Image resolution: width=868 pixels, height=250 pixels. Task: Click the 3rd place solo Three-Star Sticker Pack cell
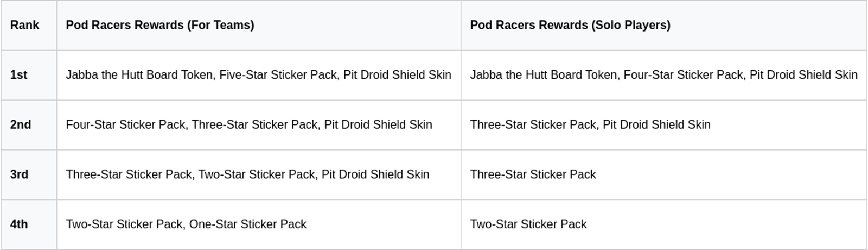click(533, 174)
